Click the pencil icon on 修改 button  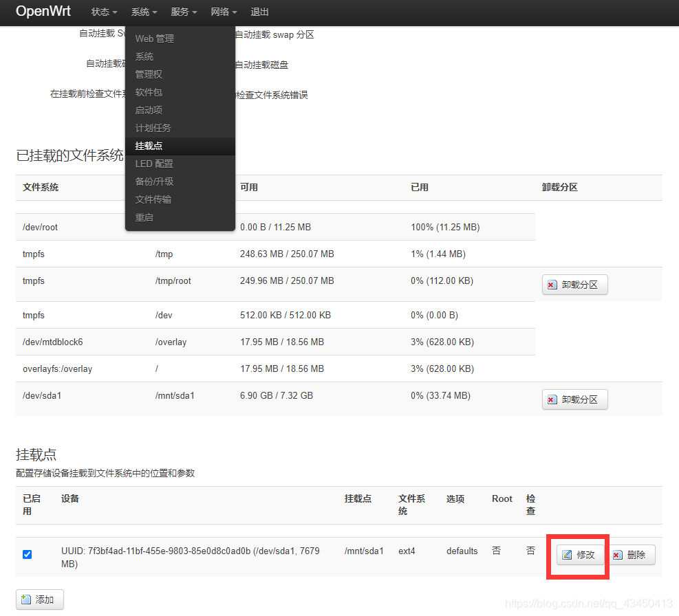[567, 555]
